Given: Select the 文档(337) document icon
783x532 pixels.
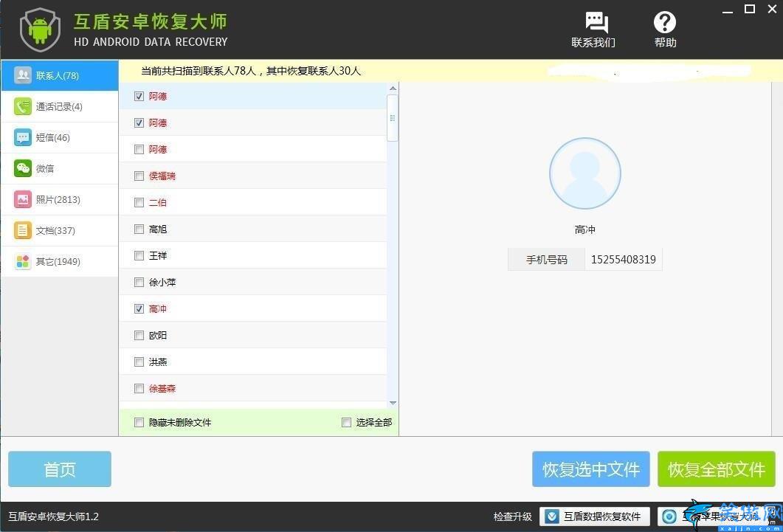Looking at the screenshot, I should 22,230.
